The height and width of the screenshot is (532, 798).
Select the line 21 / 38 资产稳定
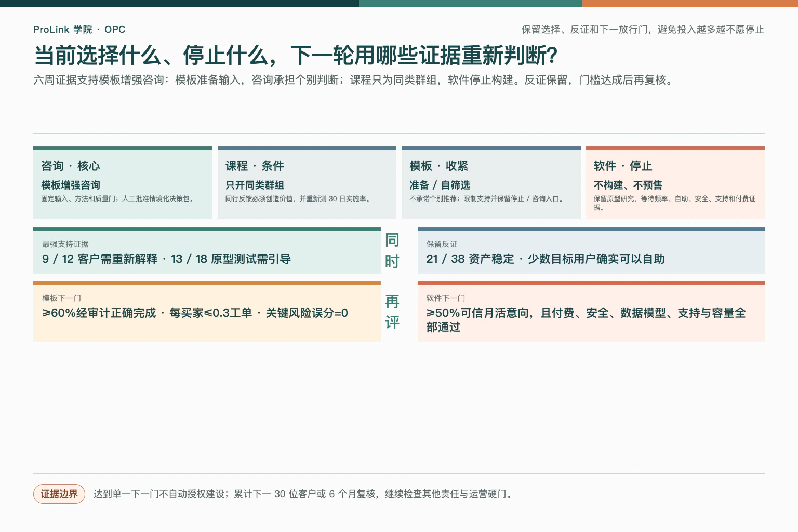click(x=546, y=259)
